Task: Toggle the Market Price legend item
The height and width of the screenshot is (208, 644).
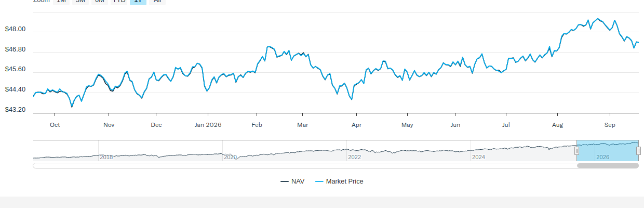Action: 339,181
